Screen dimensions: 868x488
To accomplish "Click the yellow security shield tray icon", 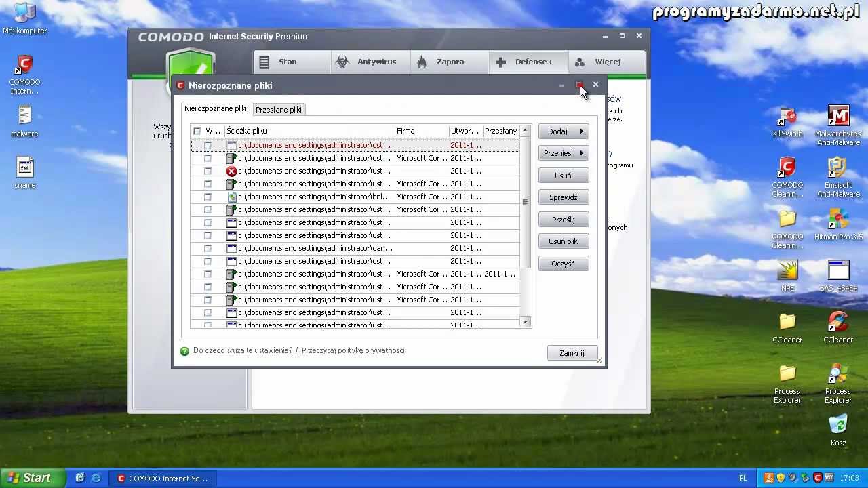I will tap(781, 478).
